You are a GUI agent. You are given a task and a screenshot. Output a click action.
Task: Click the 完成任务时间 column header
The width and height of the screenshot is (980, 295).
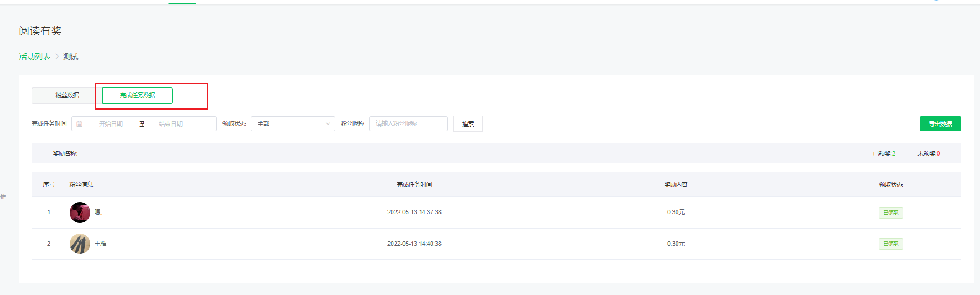click(414, 184)
